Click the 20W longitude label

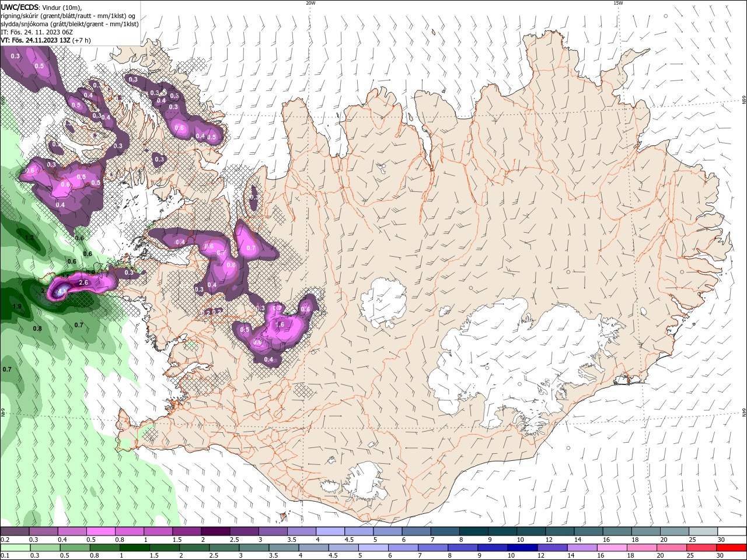click(310, 3)
